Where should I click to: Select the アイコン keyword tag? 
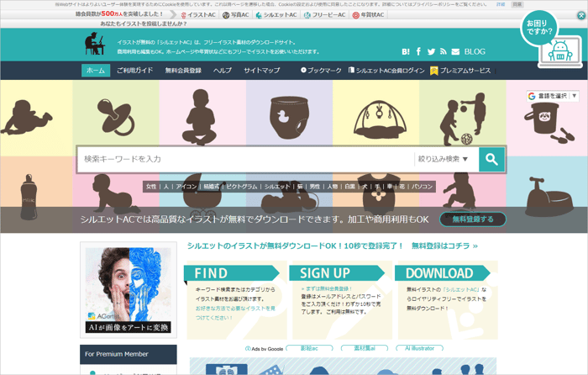coord(186,187)
